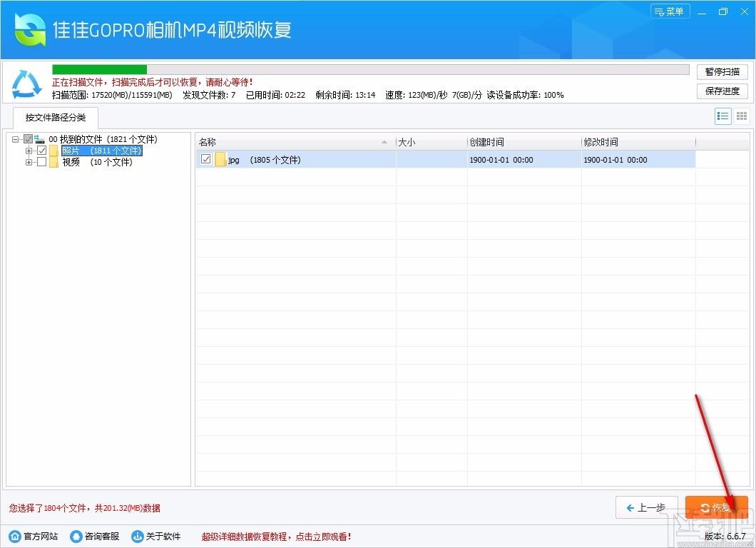Select 视频 (10 个文件) tree item
This screenshot has width=756, height=548.
(97, 162)
